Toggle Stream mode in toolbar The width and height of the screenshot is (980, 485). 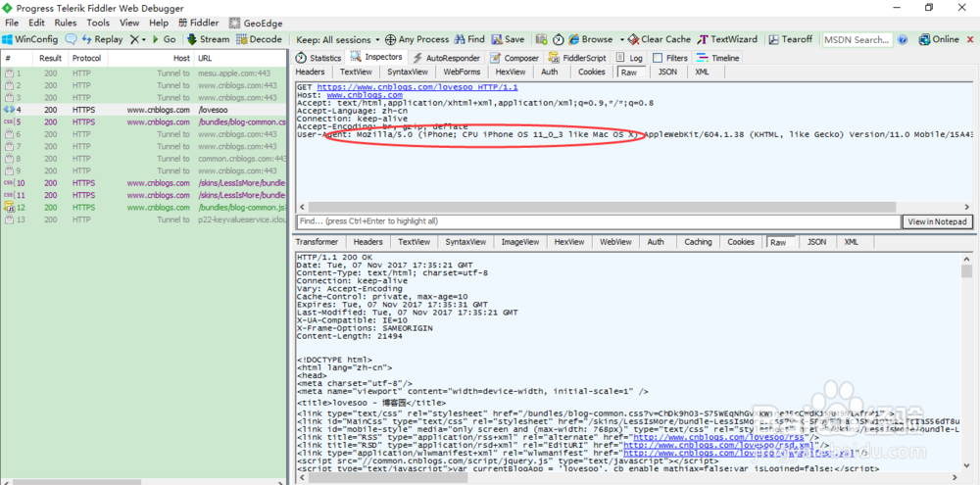(x=209, y=39)
